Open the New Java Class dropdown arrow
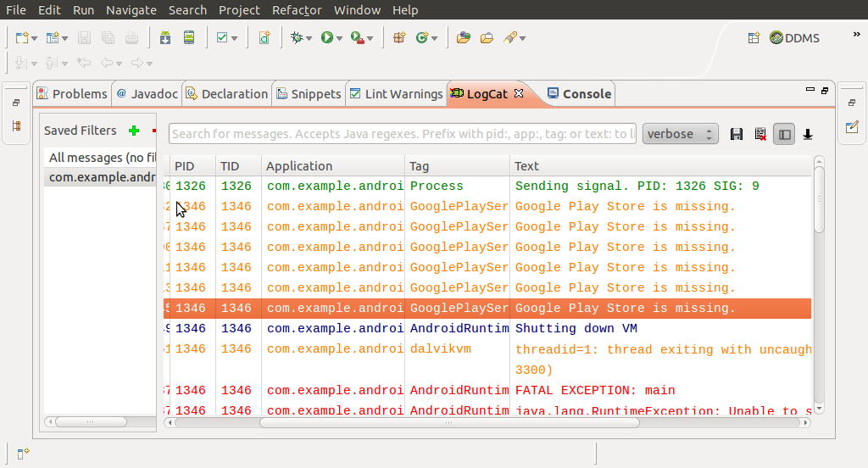This screenshot has height=468, width=868. [x=435, y=38]
